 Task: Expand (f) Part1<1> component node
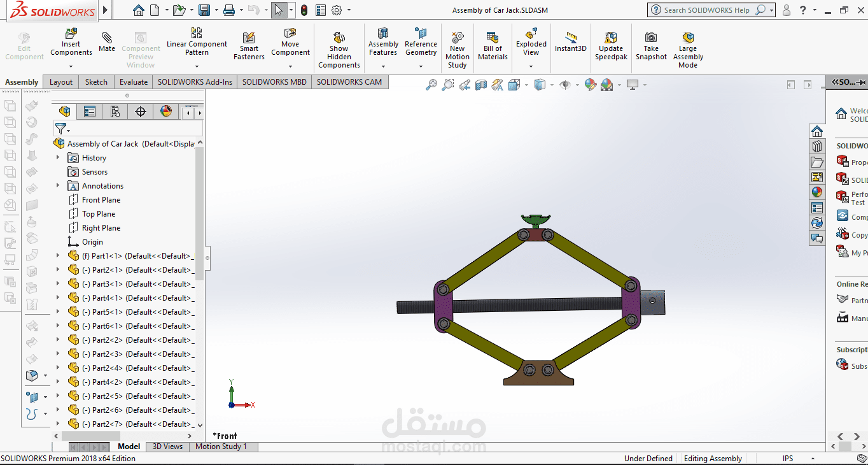(58, 255)
